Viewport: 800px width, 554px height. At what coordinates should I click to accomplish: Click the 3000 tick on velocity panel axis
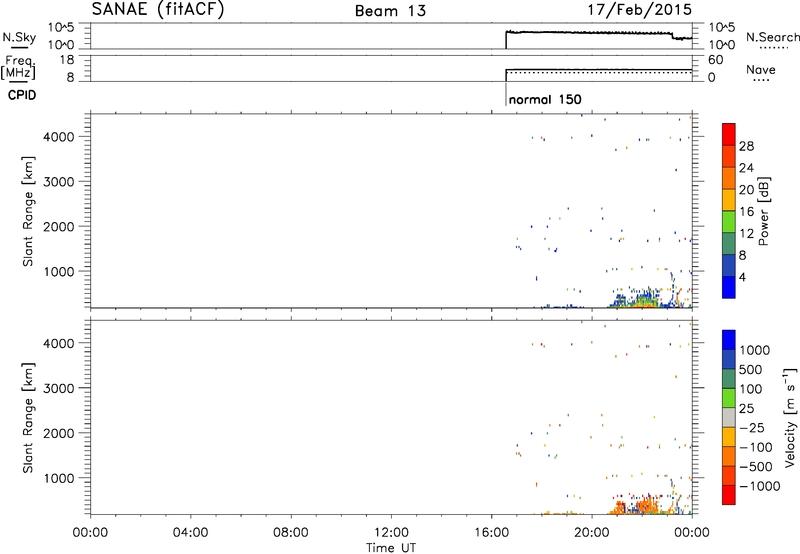point(60,388)
